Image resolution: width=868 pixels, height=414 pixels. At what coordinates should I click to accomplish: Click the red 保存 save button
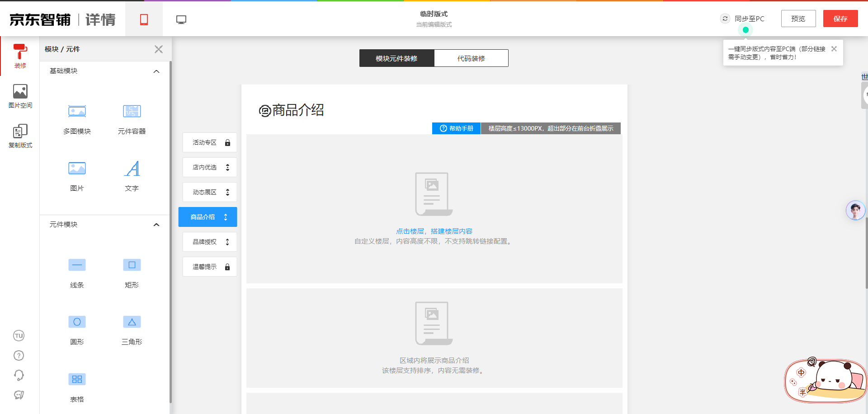coord(840,19)
